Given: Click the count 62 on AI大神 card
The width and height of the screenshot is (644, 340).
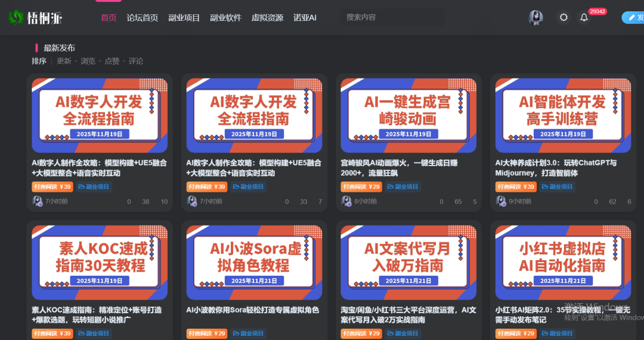Looking at the screenshot, I should coord(612,202).
